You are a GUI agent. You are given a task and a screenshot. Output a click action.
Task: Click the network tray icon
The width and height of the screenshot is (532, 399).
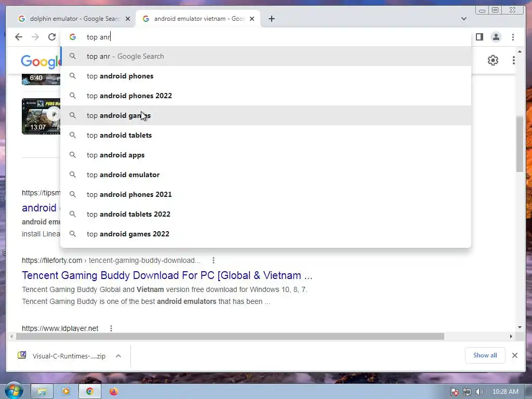467,392
